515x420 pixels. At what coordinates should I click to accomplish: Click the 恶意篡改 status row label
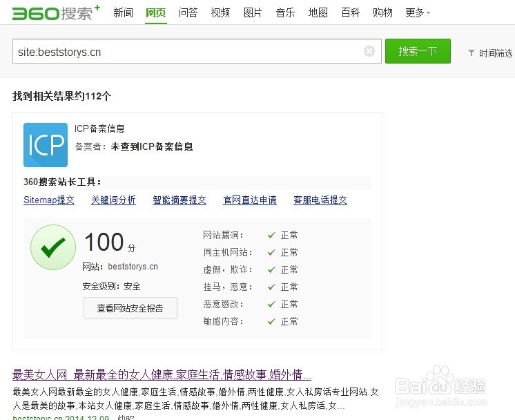[223, 304]
